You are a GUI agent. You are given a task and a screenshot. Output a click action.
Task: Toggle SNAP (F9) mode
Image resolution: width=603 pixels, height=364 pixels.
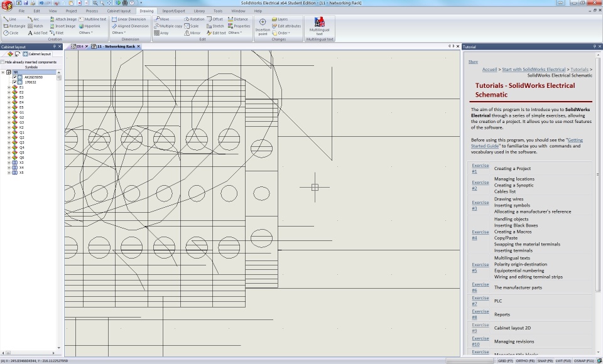pos(545,361)
